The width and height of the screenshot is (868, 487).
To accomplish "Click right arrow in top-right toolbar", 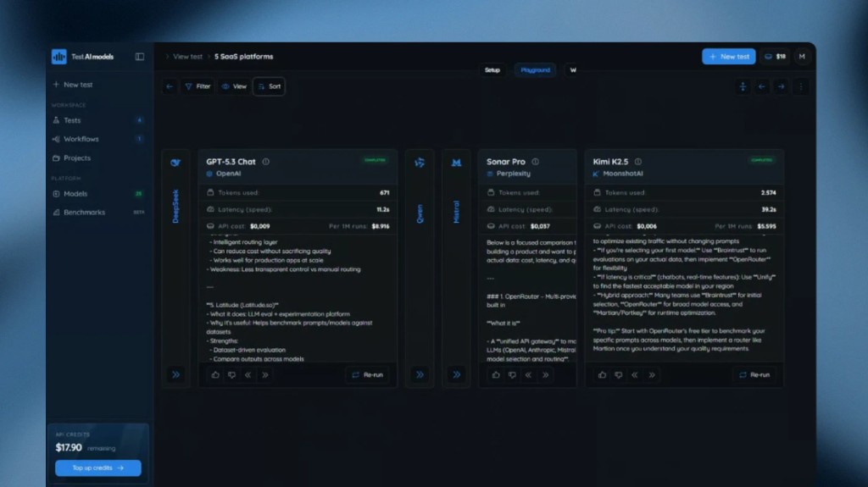I will pyautogui.click(x=781, y=86).
